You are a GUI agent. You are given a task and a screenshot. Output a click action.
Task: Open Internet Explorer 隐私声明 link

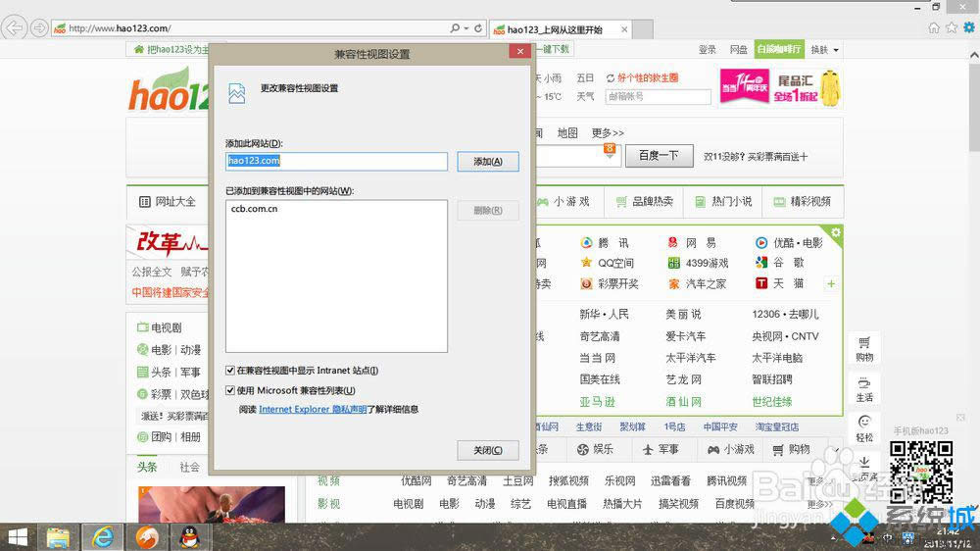point(313,409)
